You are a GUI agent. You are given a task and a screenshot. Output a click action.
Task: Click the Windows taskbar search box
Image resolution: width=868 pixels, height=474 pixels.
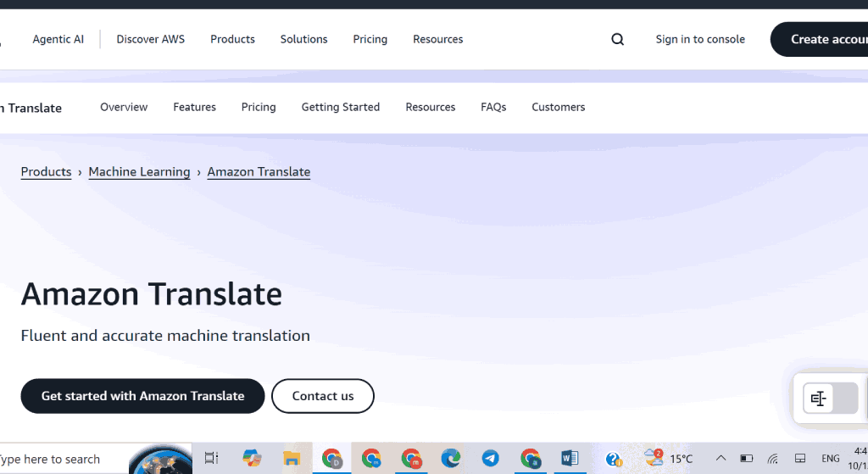click(59, 459)
